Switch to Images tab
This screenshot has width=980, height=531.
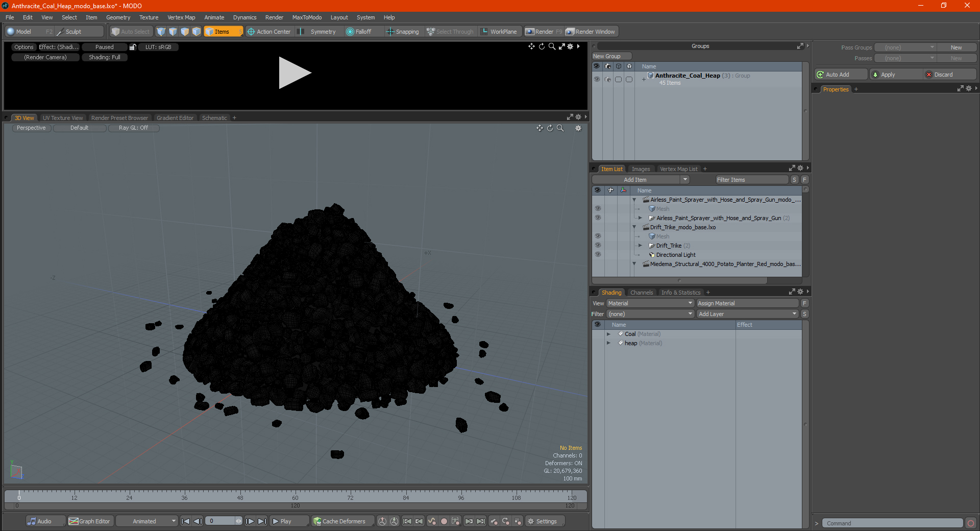[x=641, y=169]
